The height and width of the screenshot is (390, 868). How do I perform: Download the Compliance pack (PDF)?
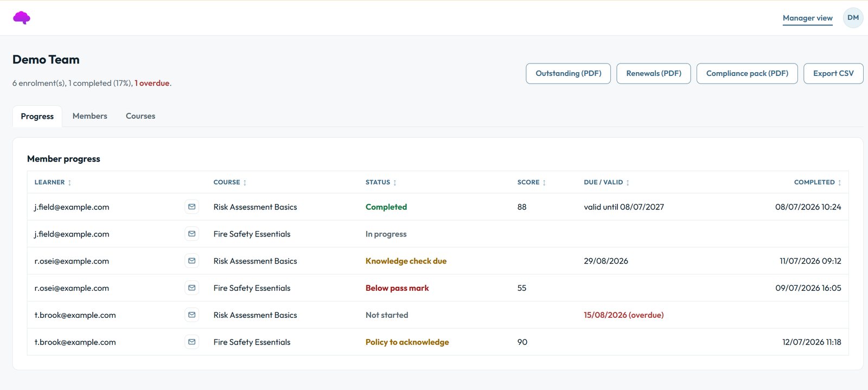tap(747, 73)
